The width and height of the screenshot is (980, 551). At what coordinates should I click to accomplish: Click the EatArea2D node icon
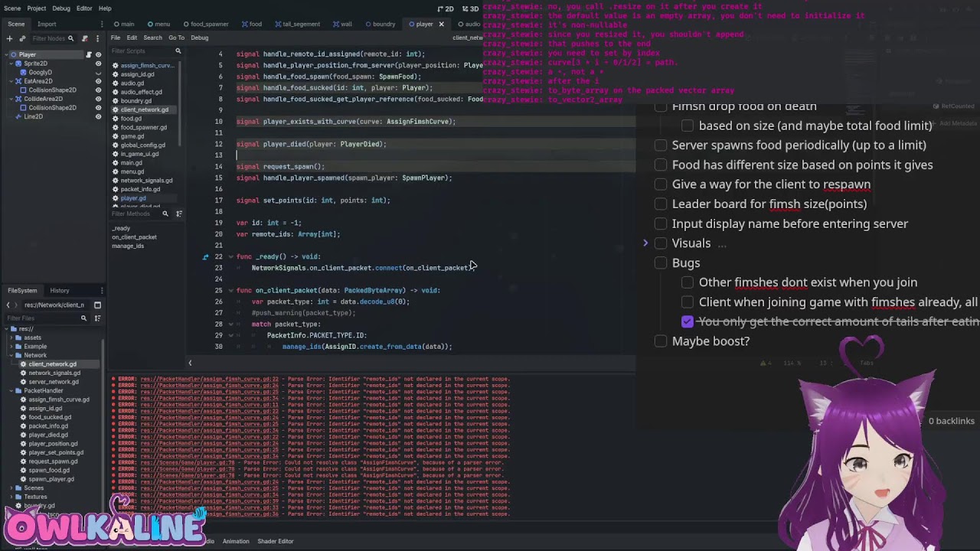coord(18,81)
